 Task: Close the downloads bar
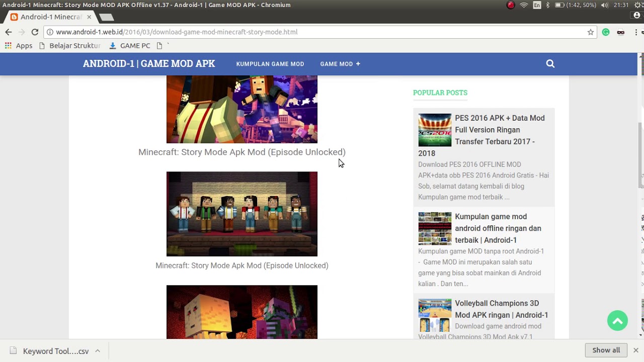click(x=635, y=350)
